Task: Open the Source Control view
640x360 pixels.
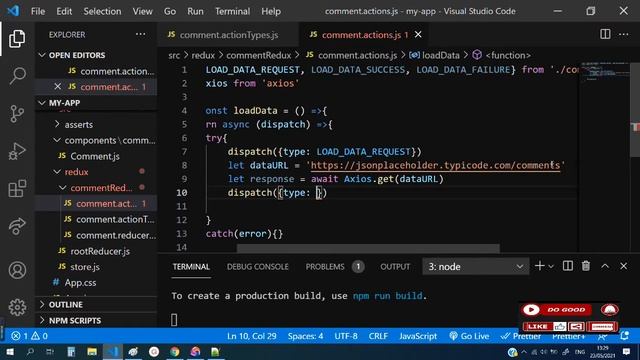Action: pos(17,113)
